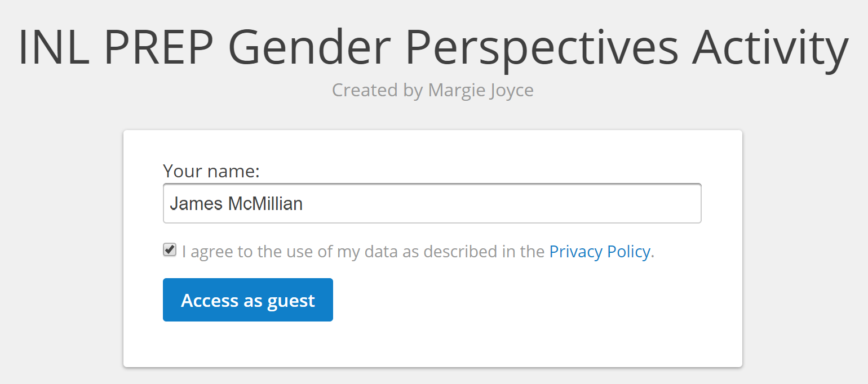Open the Privacy Policy link

click(x=600, y=251)
